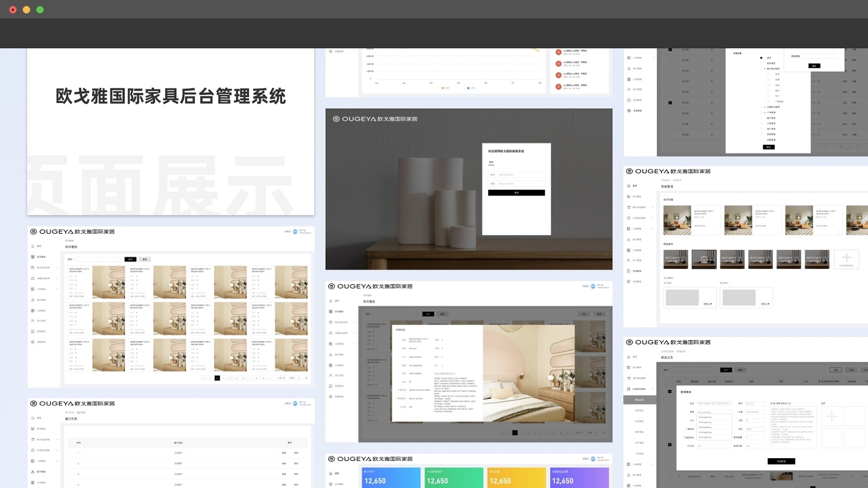Click the blue legend marker under the line chart
Screen dimensions: 868x488
point(468,88)
